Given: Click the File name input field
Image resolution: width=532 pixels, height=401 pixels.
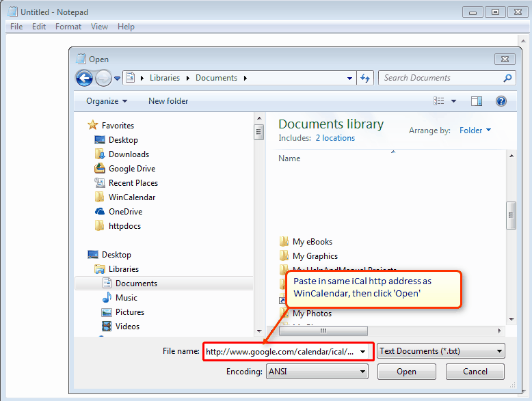Looking at the screenshot, I should pyautogui.click(x=280, y=352).
